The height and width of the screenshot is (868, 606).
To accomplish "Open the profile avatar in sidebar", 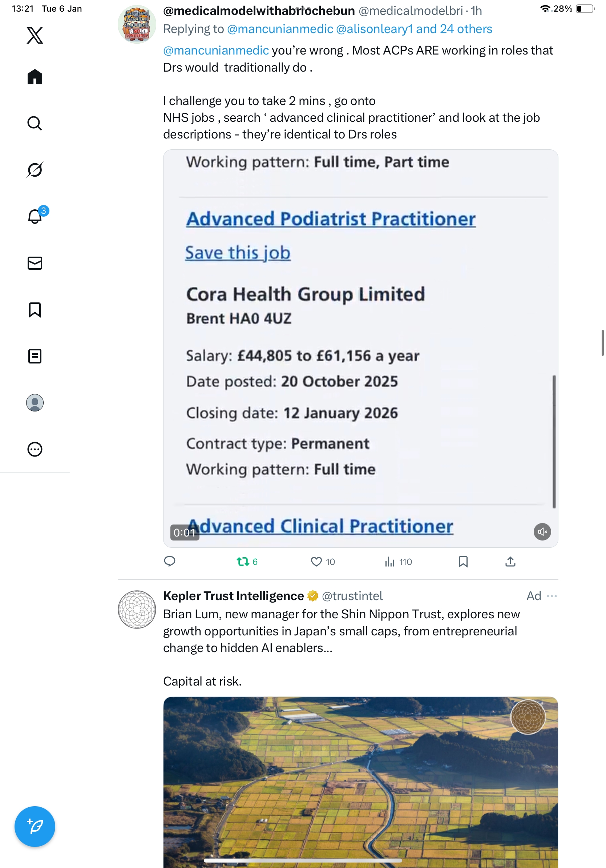I will (x=35, y=403).
